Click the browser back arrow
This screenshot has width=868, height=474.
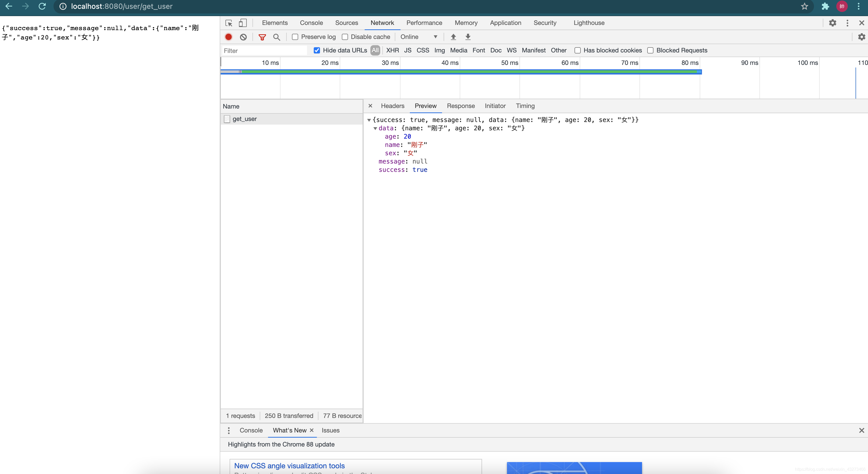pyautogui.click(x=9, y=6)
